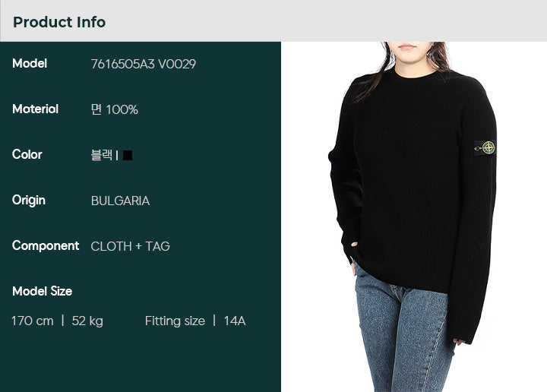Click the 170 cm height value

(x=33, y=321)
